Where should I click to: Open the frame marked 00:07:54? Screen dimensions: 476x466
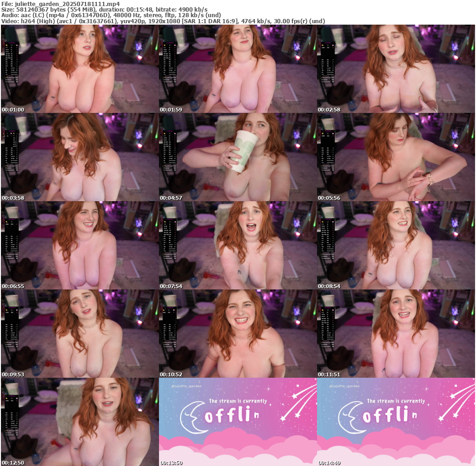(x=238, y=245)
